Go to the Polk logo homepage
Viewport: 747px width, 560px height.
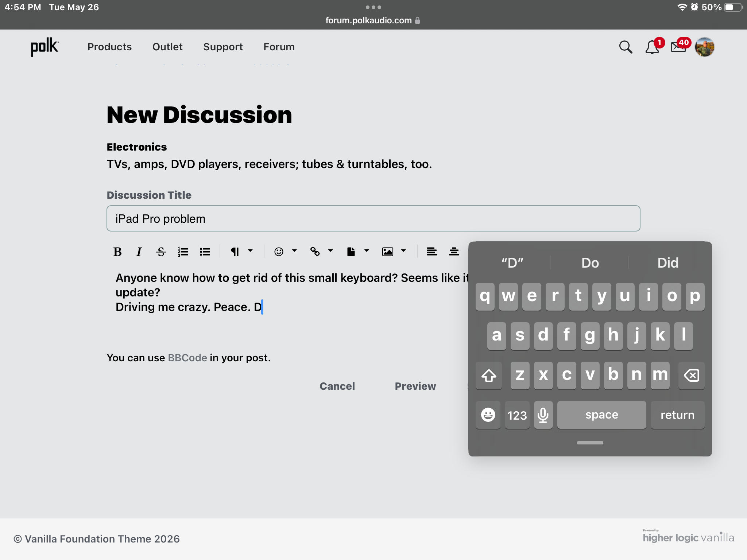coord(44,47)
